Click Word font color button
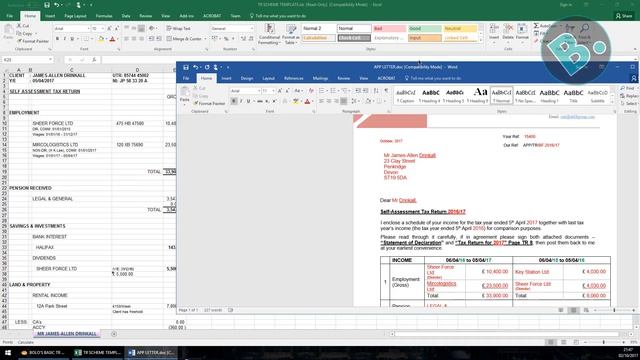The image size is (640, 360). coord(307,101)
